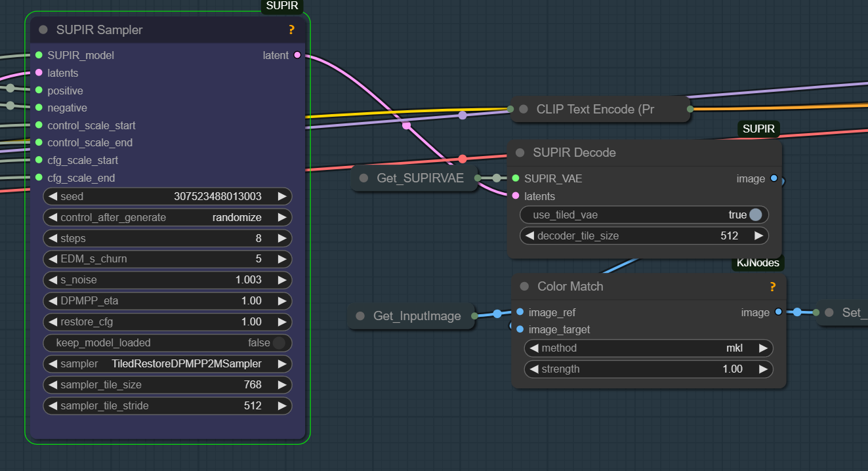Disable the use_tiled_vae toggle
Screen dimensions: 868x471
pyautogui.click(x=754, y=215)
